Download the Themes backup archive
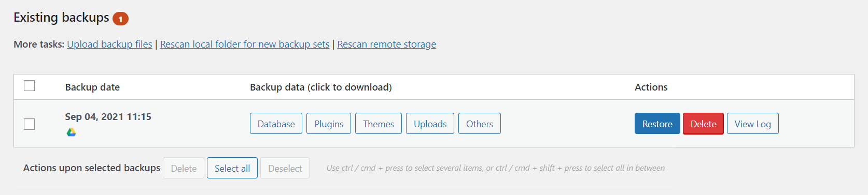The image size is (868, 195). tap(379, 124)
